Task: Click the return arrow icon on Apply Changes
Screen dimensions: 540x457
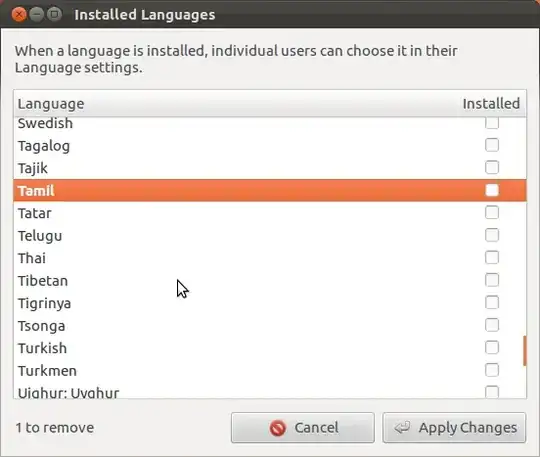Action: click(402, 427)
